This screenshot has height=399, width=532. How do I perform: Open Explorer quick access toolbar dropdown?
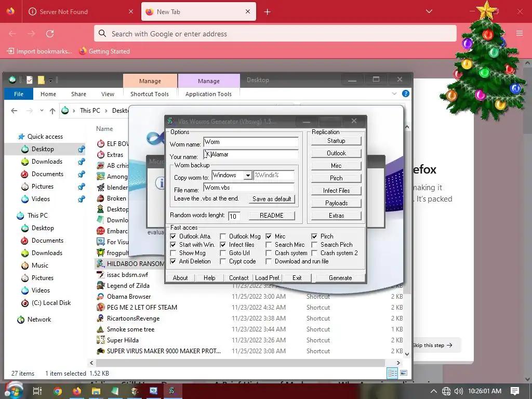(50, 81)
